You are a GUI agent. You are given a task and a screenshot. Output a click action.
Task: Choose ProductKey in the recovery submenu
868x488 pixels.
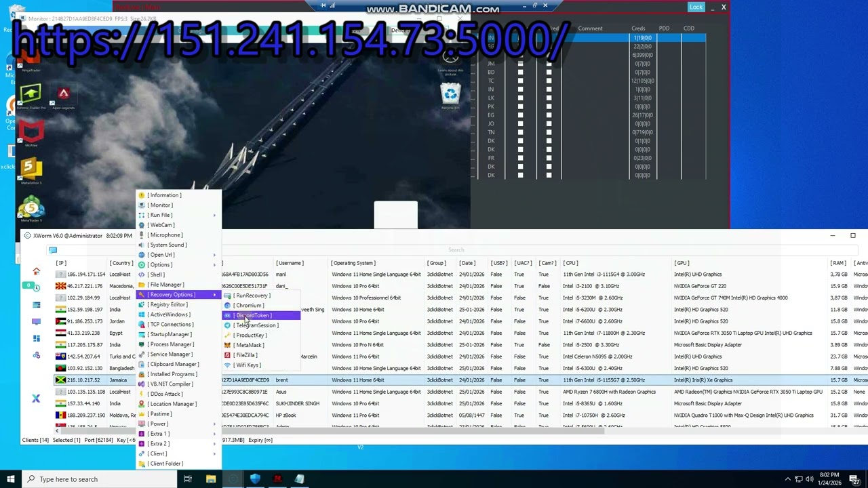(261, 335)
